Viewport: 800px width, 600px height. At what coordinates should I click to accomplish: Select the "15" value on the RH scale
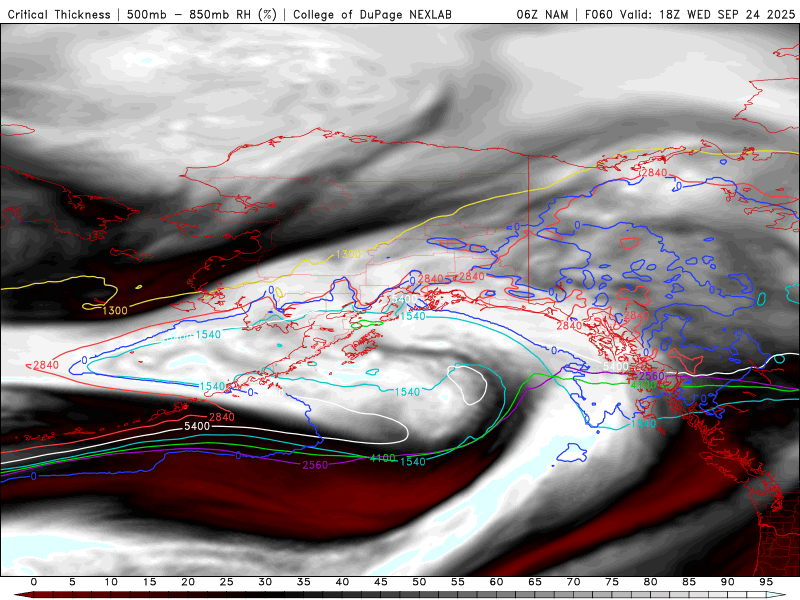click(149, 582)
